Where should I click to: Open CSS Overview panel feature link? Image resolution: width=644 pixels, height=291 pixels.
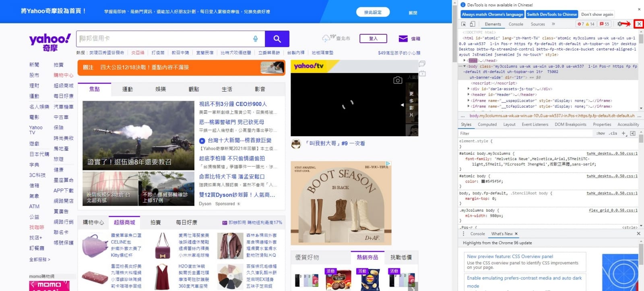[510, 256]
